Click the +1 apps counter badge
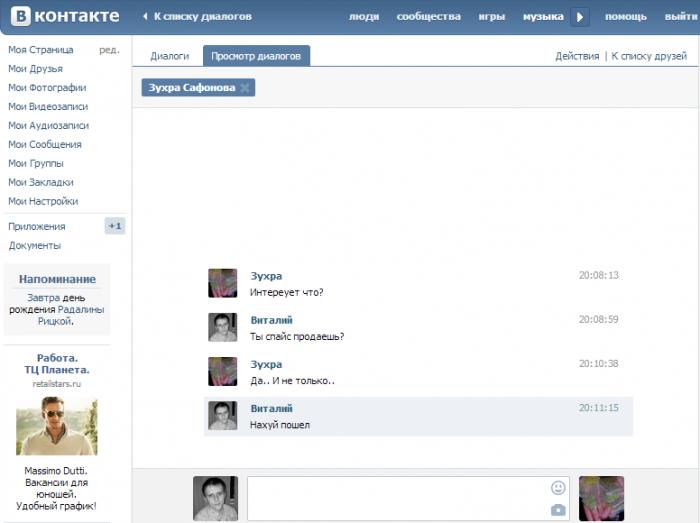This screenshot has height=523, width=700. click(115, 226)
